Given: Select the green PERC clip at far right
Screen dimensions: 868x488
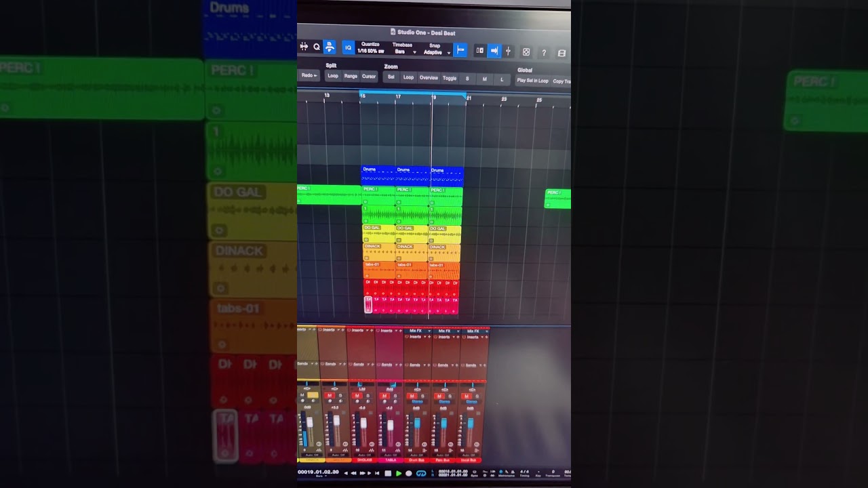Looking at the screenshot, I should 557,199.
